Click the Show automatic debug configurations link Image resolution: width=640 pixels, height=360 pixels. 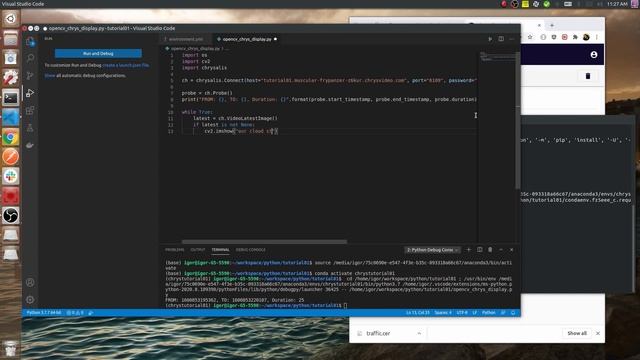point(85,76)
